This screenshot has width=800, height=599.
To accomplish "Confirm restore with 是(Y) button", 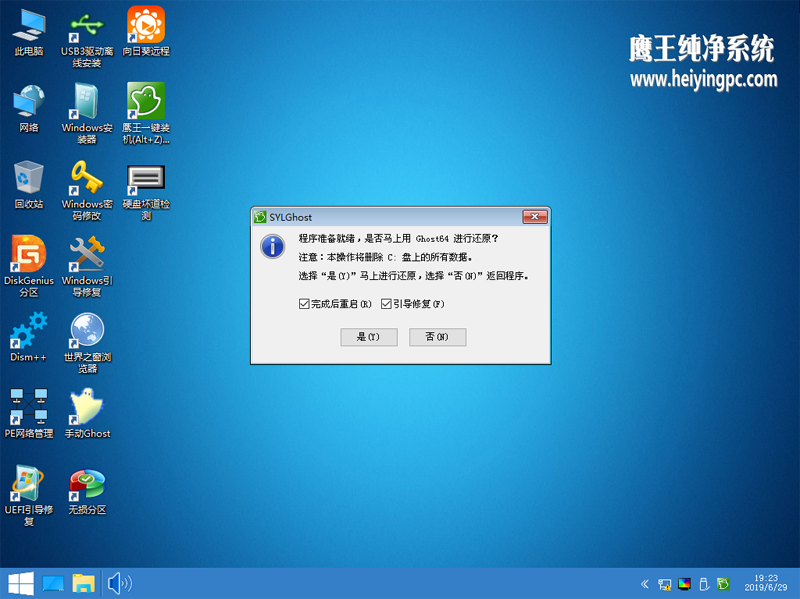I will pyautogui.click(x=369, y=337).
